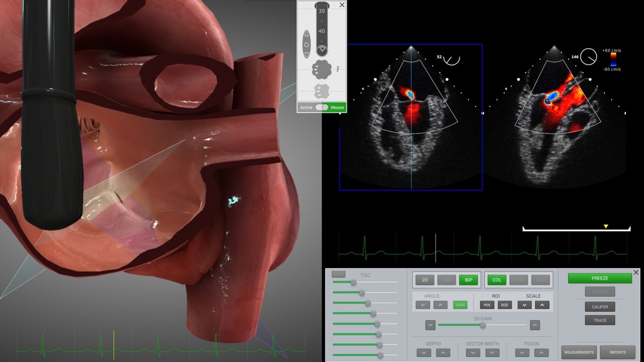Toggle COL color Doppler mode
The height and width of the screenshot is (362, 644).
pyautogui.click(x=497, y=280)
